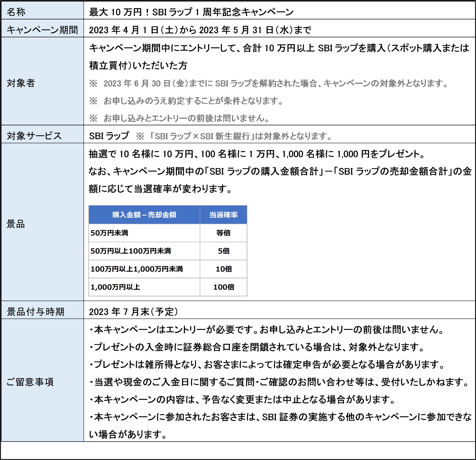Click the campaign period date text
Screen dimensions: 476x460
tap(200, 30)
